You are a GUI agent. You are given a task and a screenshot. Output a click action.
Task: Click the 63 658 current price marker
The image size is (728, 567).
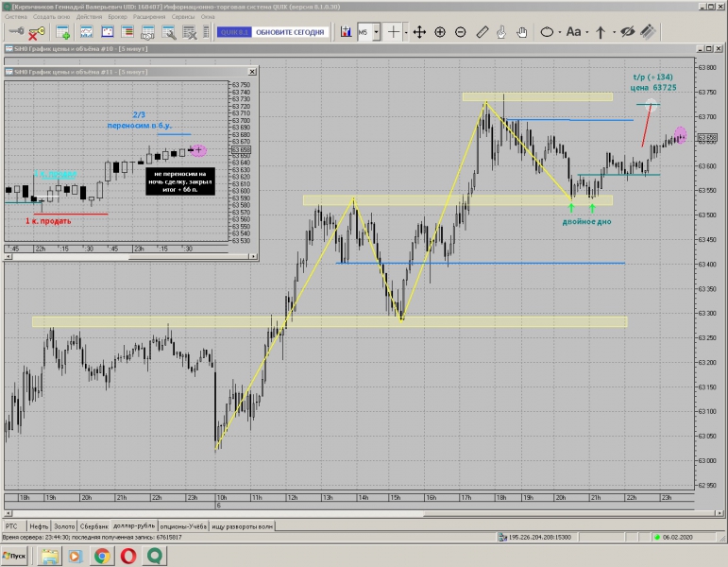tap(706, 138)
